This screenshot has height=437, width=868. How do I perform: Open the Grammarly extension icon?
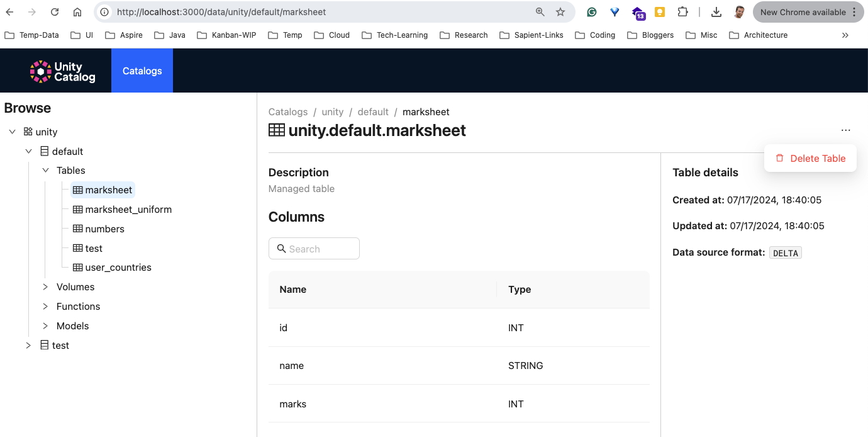point(592,12)
